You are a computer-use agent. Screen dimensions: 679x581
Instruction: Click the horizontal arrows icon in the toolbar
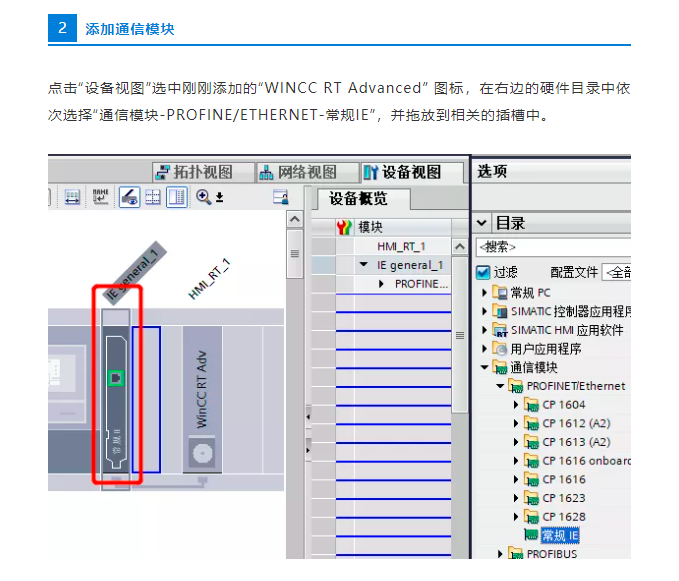click(72, 197)
